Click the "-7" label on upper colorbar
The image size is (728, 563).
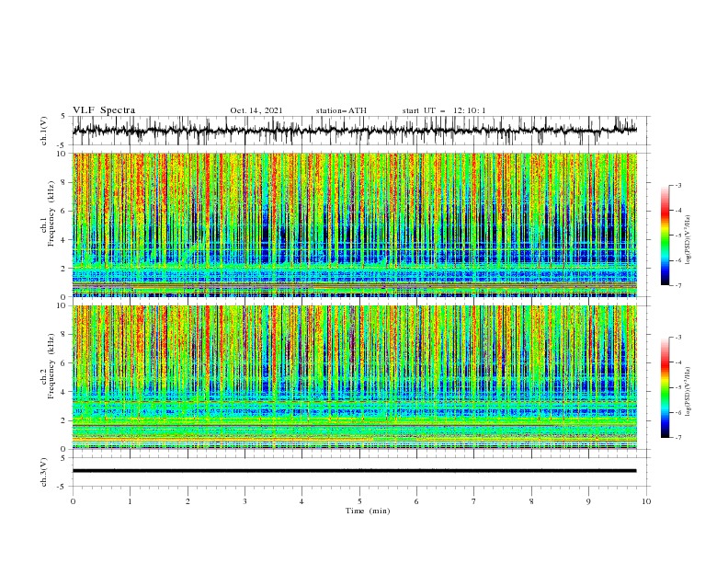coord(678,285)
